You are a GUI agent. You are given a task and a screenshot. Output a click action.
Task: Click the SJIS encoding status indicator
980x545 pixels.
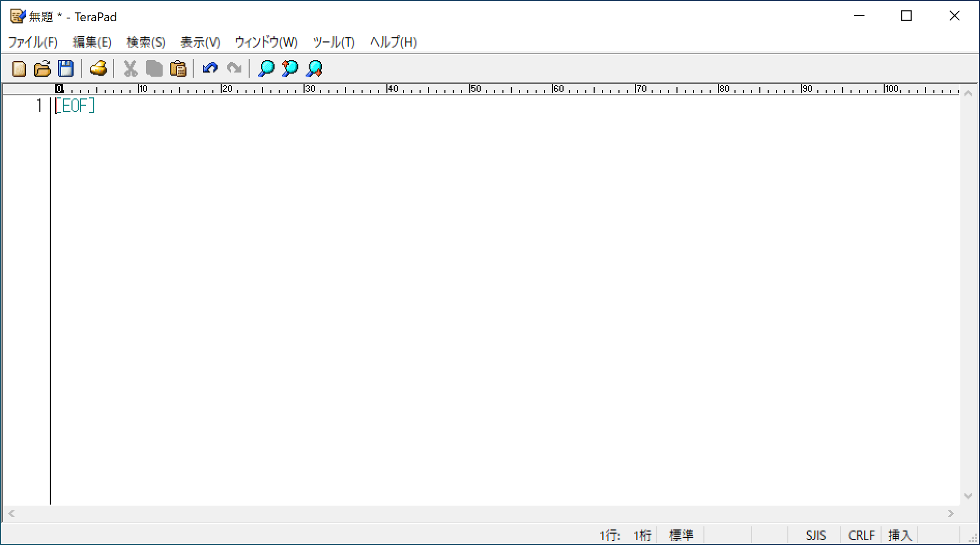click(x=816, y=535)
